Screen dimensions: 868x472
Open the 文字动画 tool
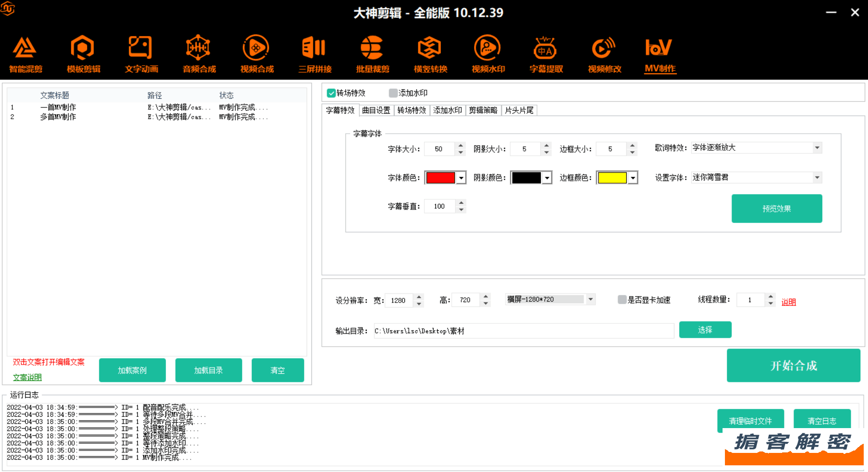(141, 54)
